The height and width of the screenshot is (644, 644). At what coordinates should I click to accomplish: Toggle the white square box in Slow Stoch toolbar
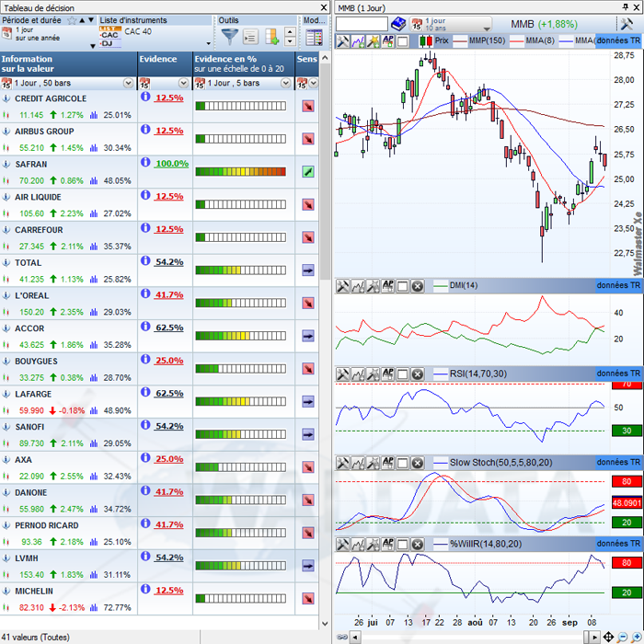coord(403,464)
